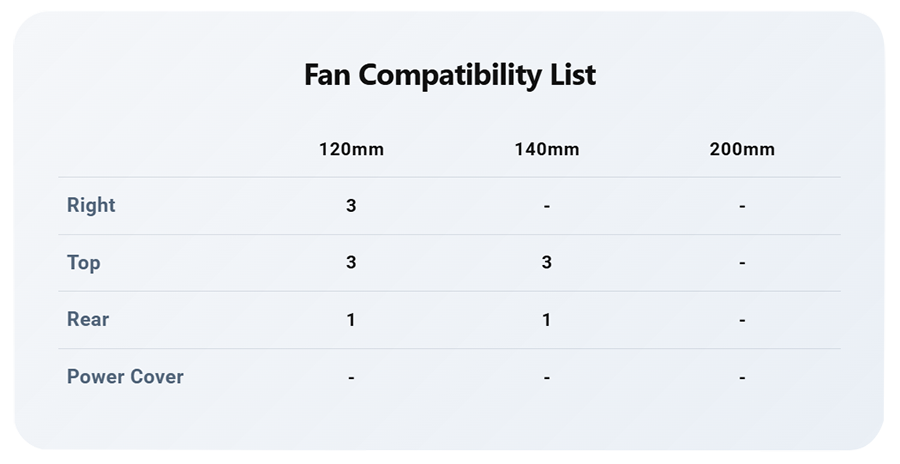Click the Power Cover 120mm dash cell
Viewport: 900px width, 464px height.
pos(351,378)
